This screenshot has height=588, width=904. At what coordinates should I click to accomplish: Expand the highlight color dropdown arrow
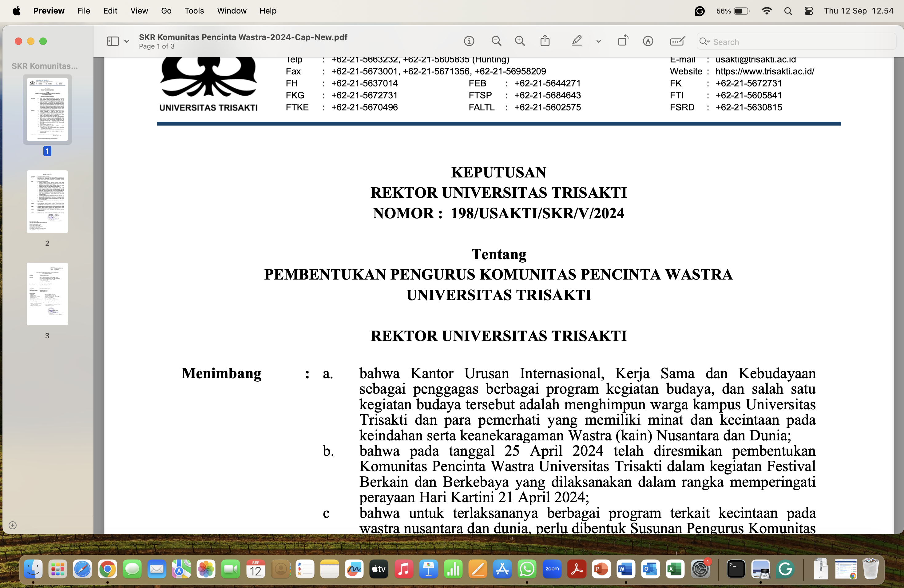click(x=599, y=42)
